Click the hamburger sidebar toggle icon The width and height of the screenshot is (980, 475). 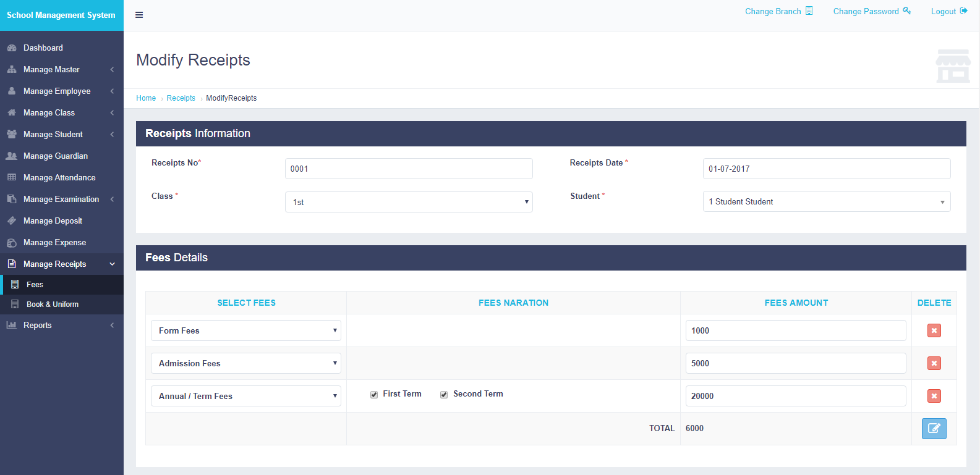139,15
